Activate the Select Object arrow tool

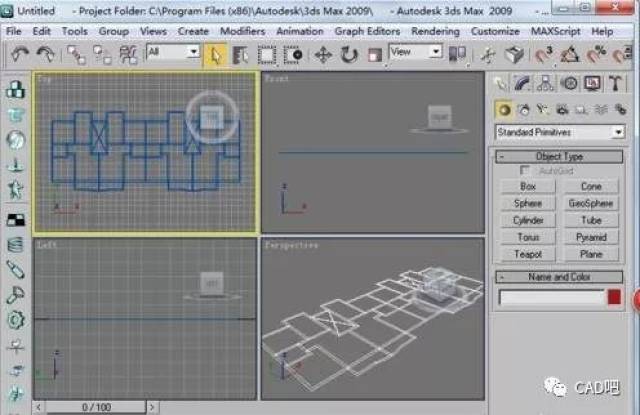coord(215,55)
